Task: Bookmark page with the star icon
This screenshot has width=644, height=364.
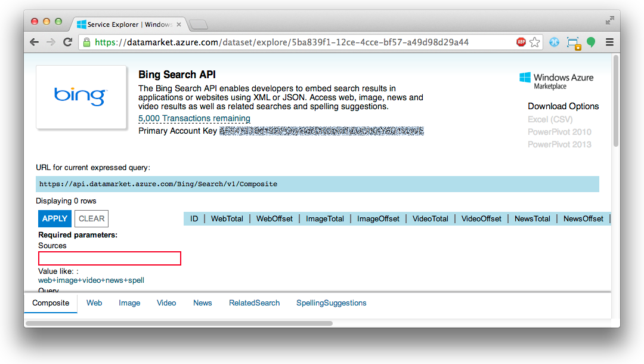Action: [534, 42]
